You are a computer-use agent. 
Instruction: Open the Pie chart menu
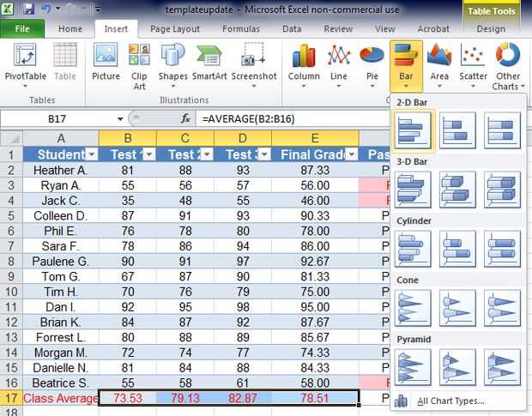click(x=372, y=64)
